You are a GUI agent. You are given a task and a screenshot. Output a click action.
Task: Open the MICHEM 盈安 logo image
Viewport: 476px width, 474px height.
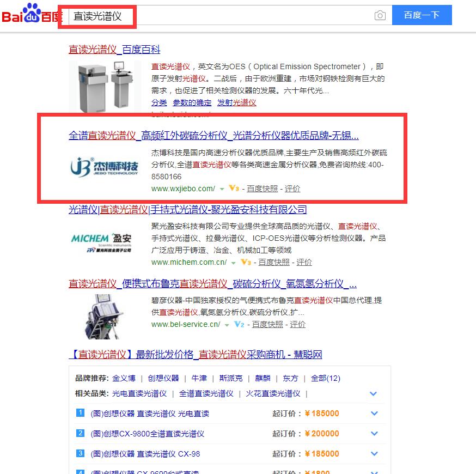pos(101,244)
